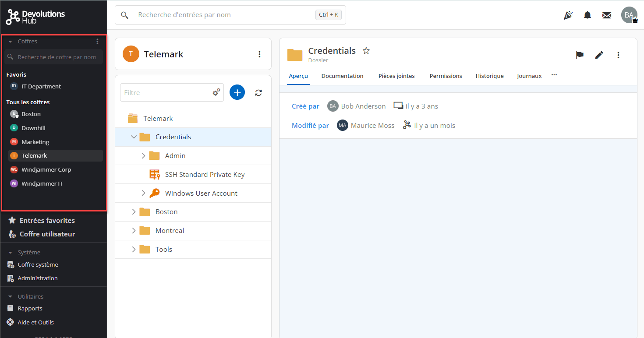Switch to the Permissions tab

(446, 76)
